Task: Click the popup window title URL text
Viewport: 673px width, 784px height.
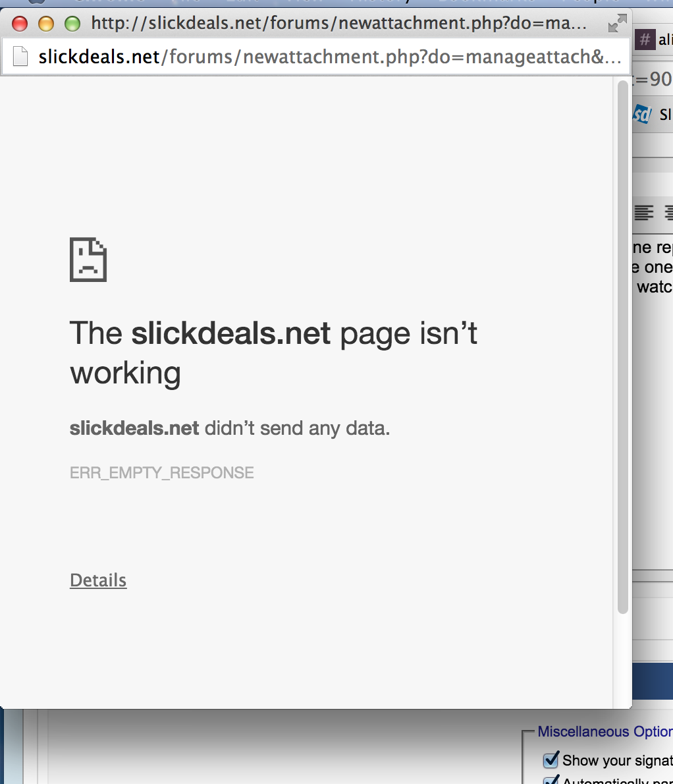Action: 338,23
